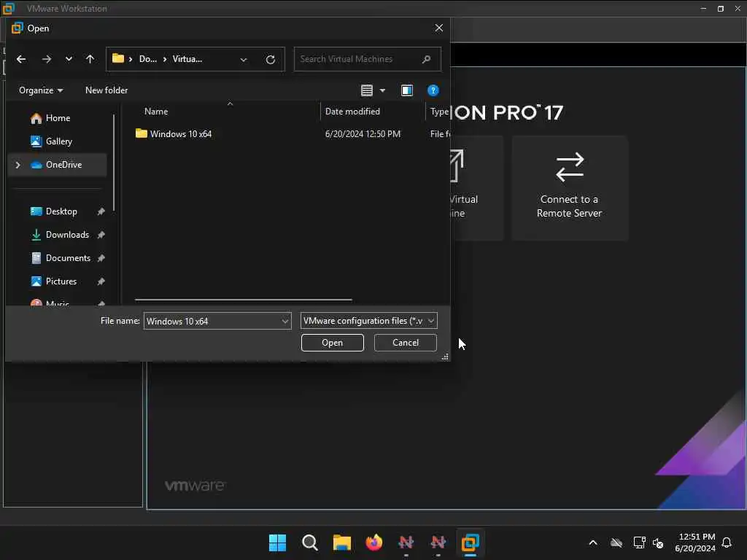Image resolution: width=747 pixels, height=560 pixels.
Task: Click muted volume tray icon
Action: [658, 542]
